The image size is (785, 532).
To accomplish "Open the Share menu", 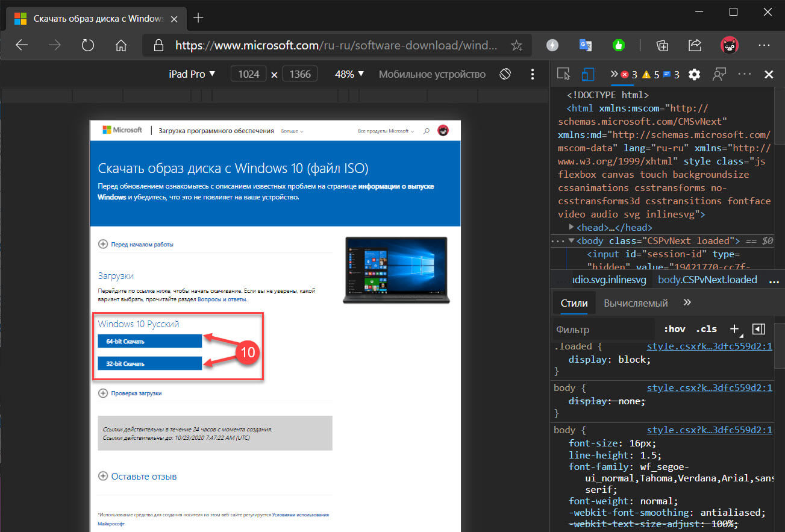I will (695, 45).
